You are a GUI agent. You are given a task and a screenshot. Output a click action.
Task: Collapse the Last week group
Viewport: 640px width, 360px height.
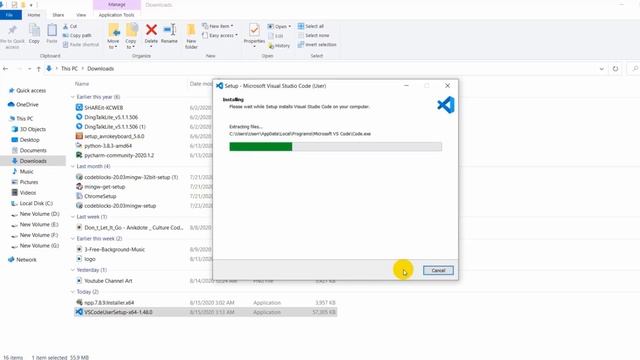pos(73,217)
